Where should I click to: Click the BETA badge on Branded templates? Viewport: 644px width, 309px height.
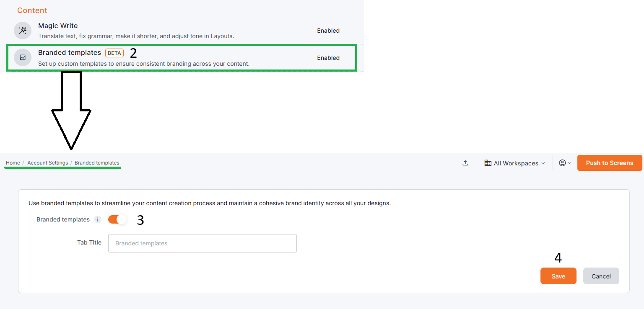pos(114,53)
